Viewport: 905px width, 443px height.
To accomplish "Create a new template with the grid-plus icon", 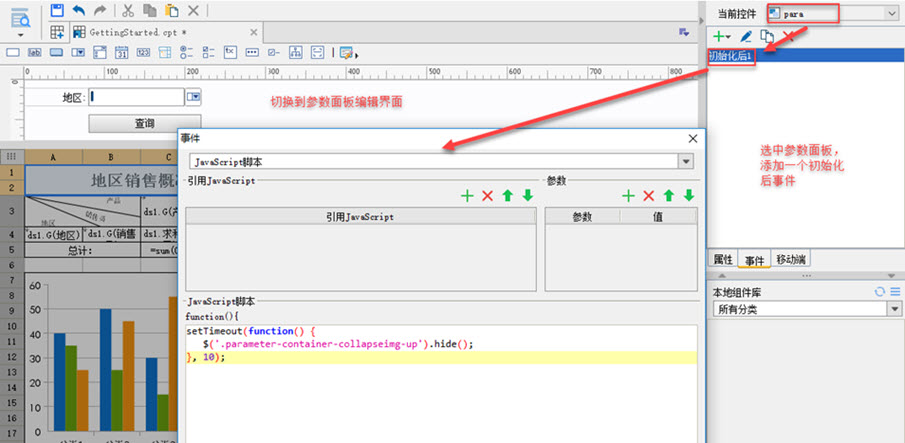I will [57, 32].
